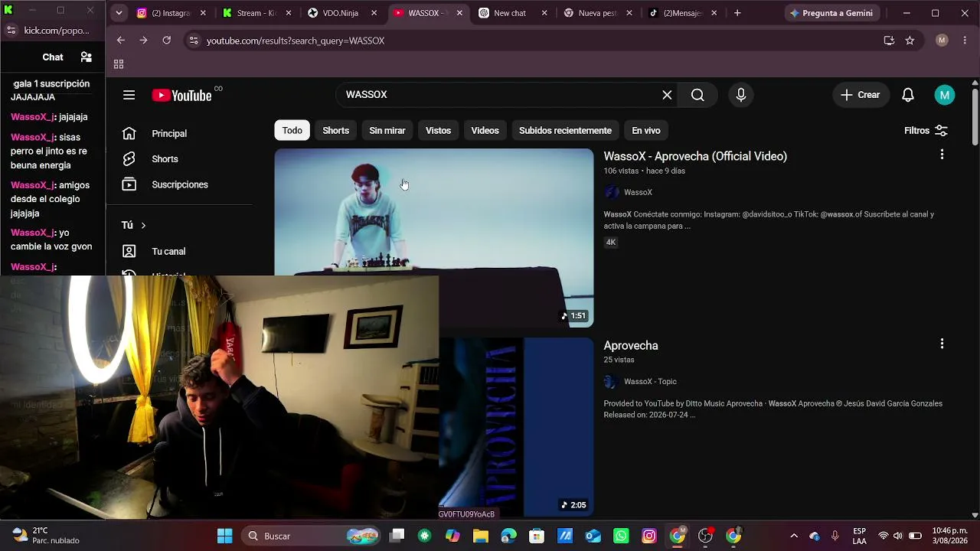Image resolution: width=980 pixels, height=551 pixels.
Task: Play the Aprovecha 2:05 thumbnail
Action: (516, 427)
